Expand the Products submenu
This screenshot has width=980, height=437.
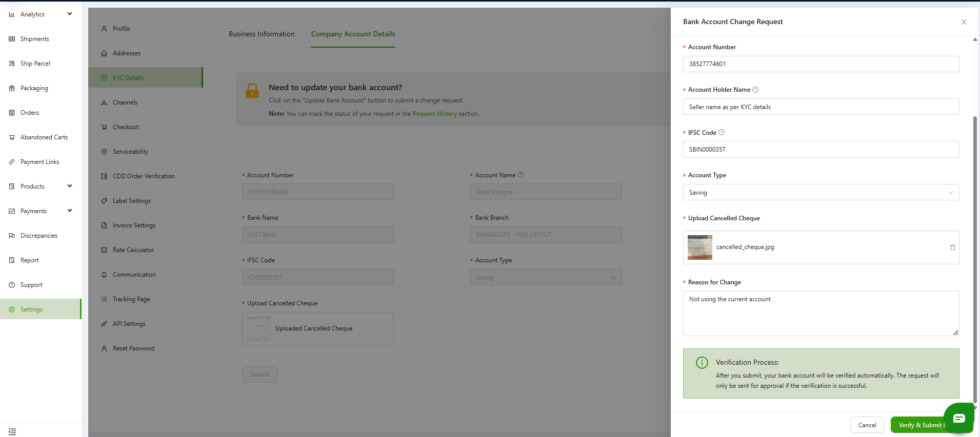[70, 186]
